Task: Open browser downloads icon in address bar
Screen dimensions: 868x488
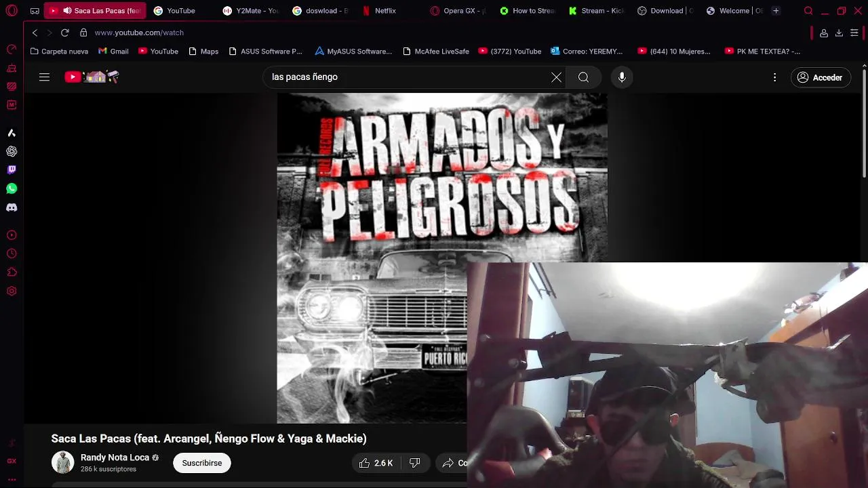Action: 839,33
